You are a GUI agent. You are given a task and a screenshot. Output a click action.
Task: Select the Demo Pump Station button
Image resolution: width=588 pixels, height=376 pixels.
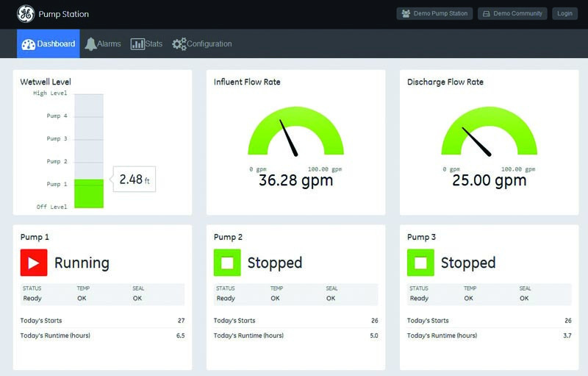pos(434,13)
